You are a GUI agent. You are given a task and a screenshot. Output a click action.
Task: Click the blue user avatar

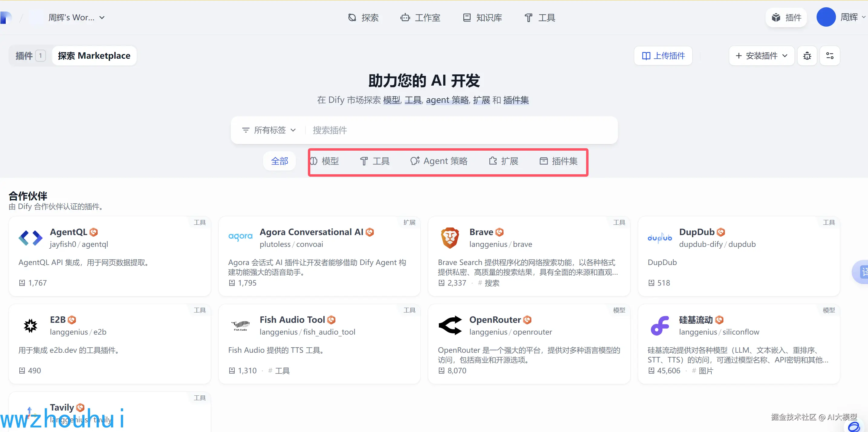pos(826,17)
